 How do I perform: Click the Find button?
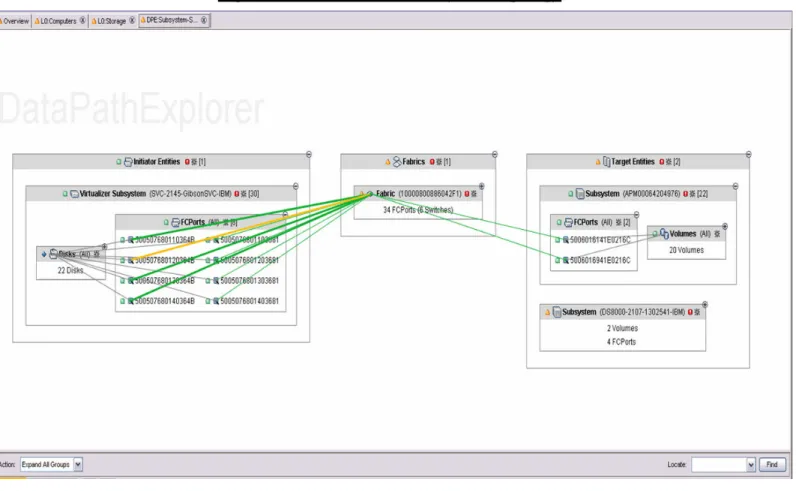point(772,465)
